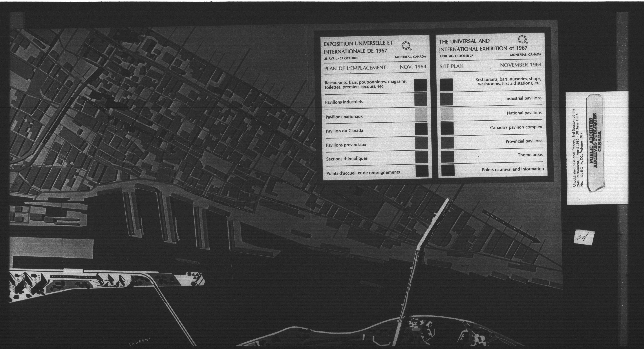This screenshot has width=644, height=349.
Task: Click the 'Provincial pavilions' legend label
Action: click(x=524, y=141)
